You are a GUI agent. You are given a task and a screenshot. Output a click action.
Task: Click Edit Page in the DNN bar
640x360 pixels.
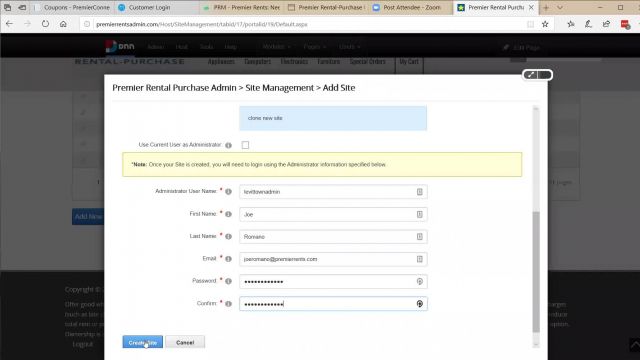[522, 48]
